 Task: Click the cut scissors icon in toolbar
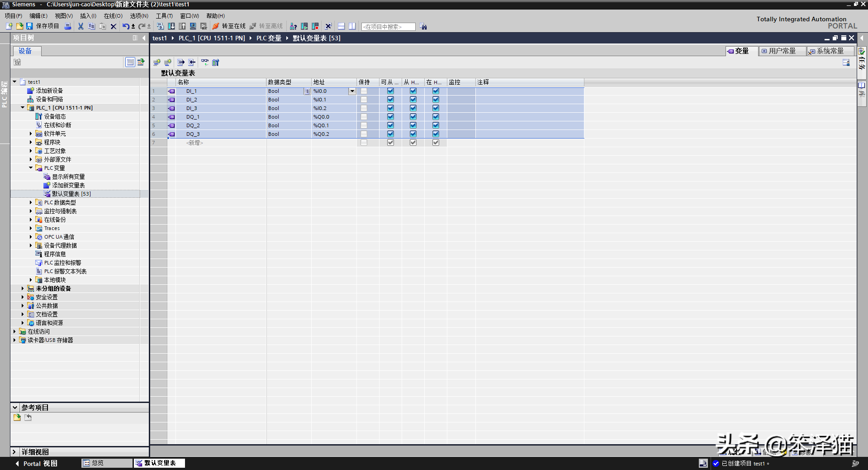tap(81, 26)
